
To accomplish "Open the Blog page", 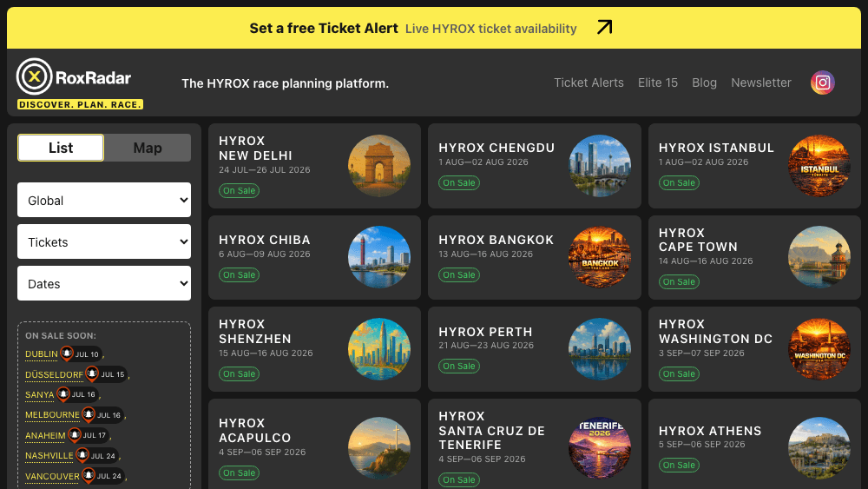I will pyautogui.click(x=704, y=83).
